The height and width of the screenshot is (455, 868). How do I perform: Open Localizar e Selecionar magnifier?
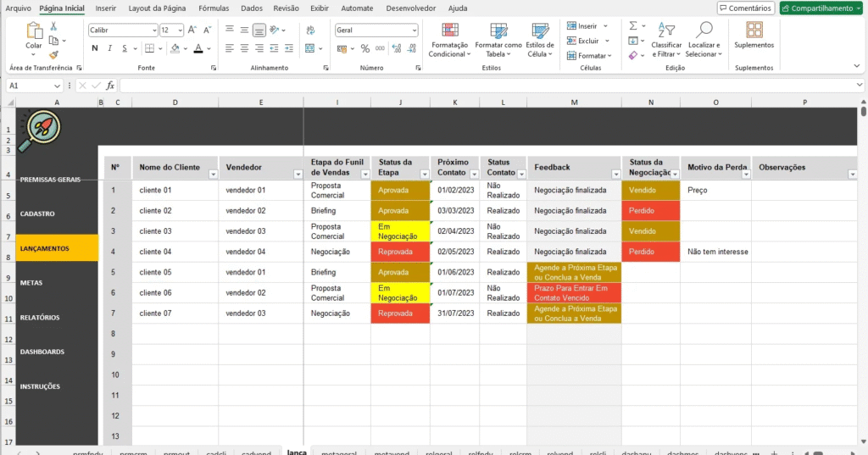click(x=704, y=40)
